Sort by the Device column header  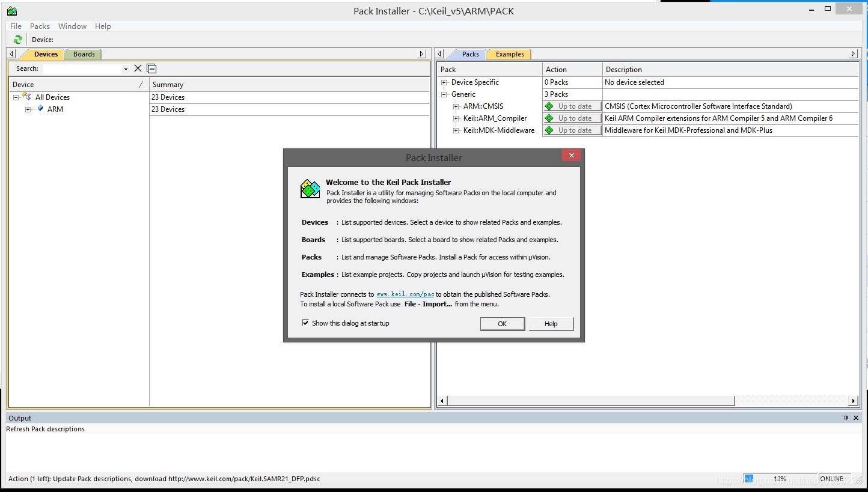pos(79,85)
